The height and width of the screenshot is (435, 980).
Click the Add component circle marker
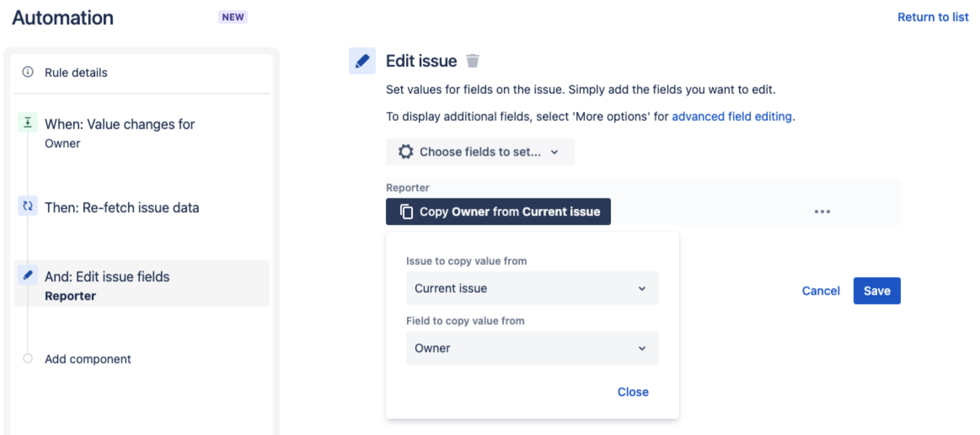pos(28,359)
